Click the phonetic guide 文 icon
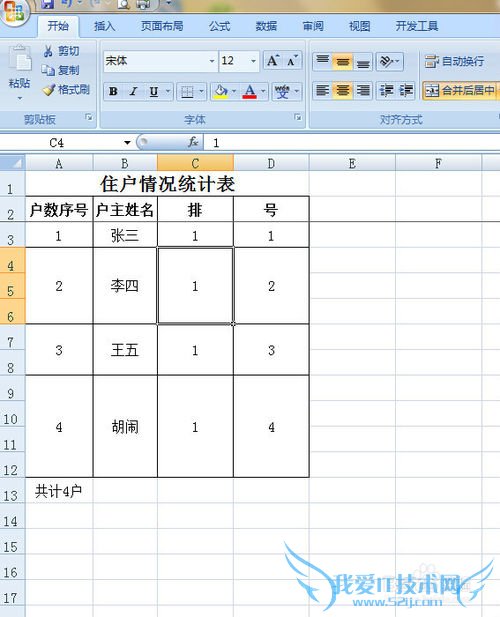 (282, 92)
